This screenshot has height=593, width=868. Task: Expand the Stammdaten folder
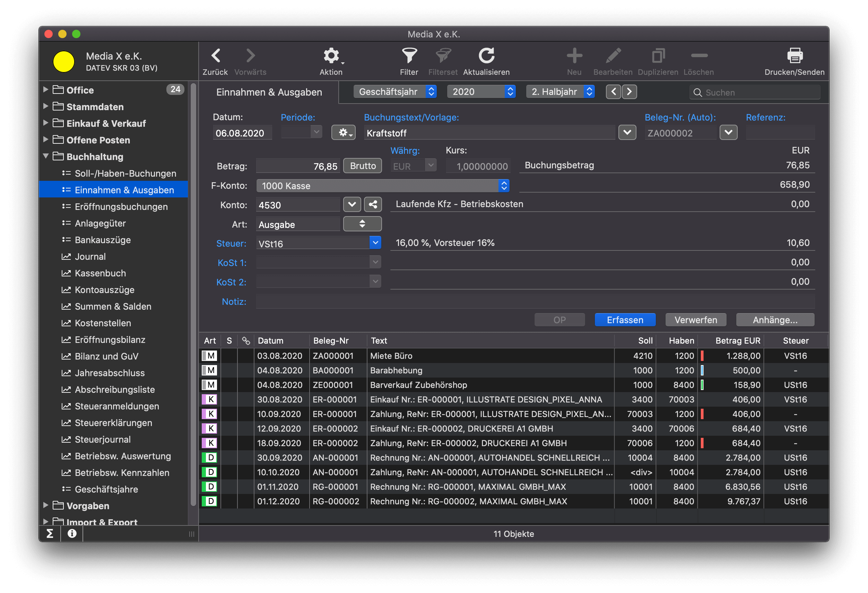point(45,106)
